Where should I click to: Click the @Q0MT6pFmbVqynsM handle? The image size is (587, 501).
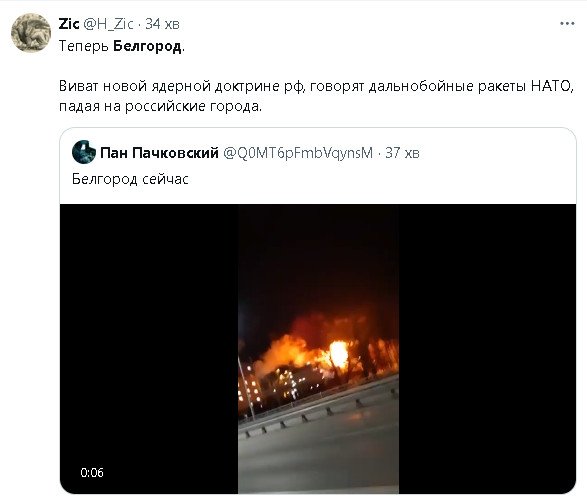pos(298,153)
